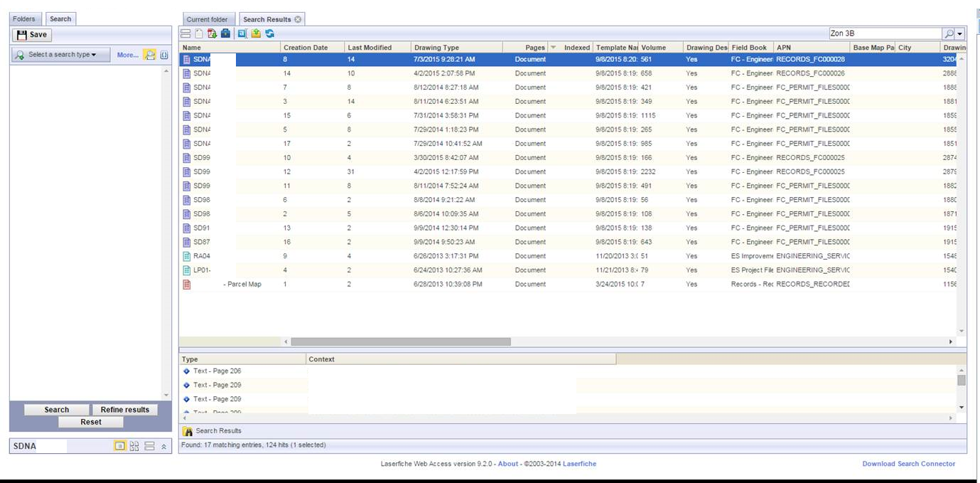Open the quick search options dropdown arrow
The image size is (980, 483).
(x=960, y=34)
